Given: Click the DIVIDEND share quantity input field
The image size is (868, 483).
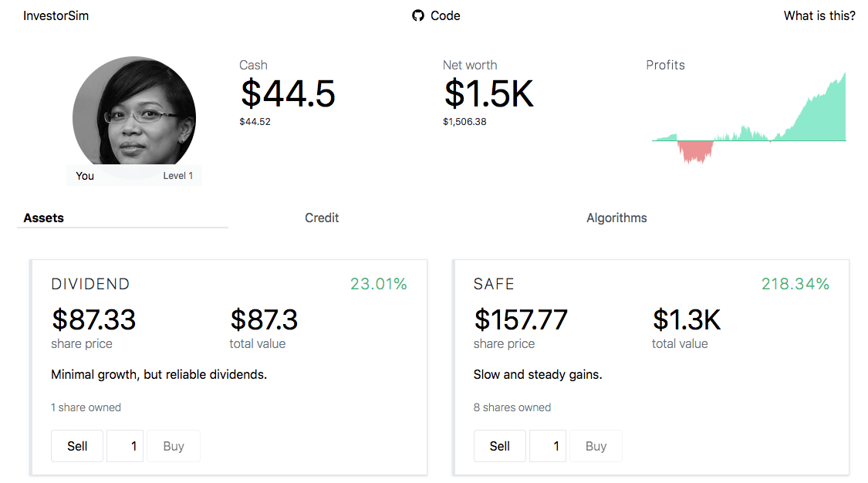Looking at the screenshot, I should tap(125, 445).
